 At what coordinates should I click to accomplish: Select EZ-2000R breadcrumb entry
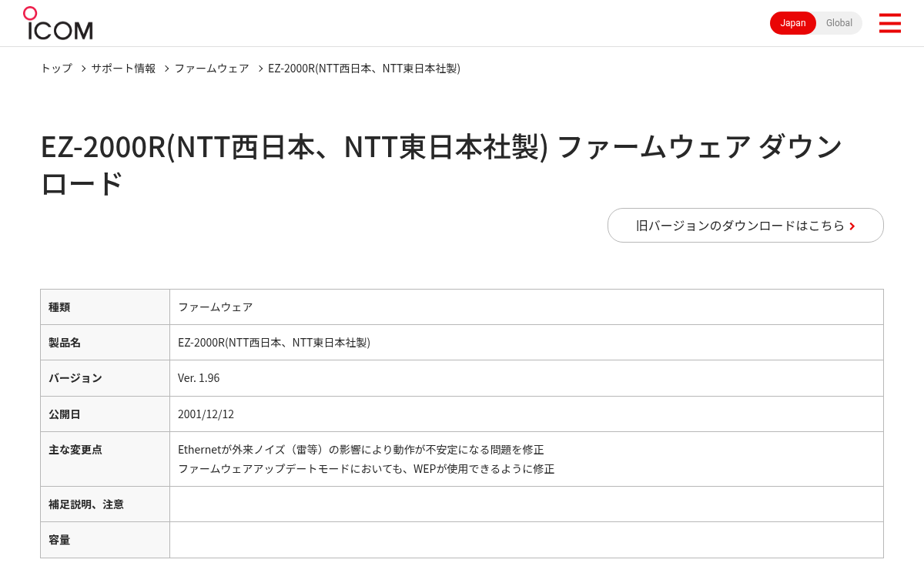click(364, 68)
